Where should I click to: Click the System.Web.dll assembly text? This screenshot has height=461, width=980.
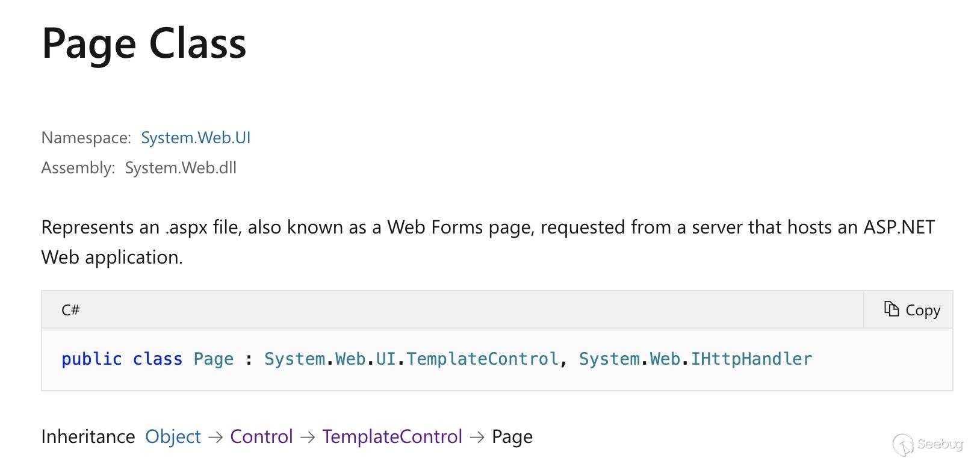pyautogui.click(x=181, y=168)
